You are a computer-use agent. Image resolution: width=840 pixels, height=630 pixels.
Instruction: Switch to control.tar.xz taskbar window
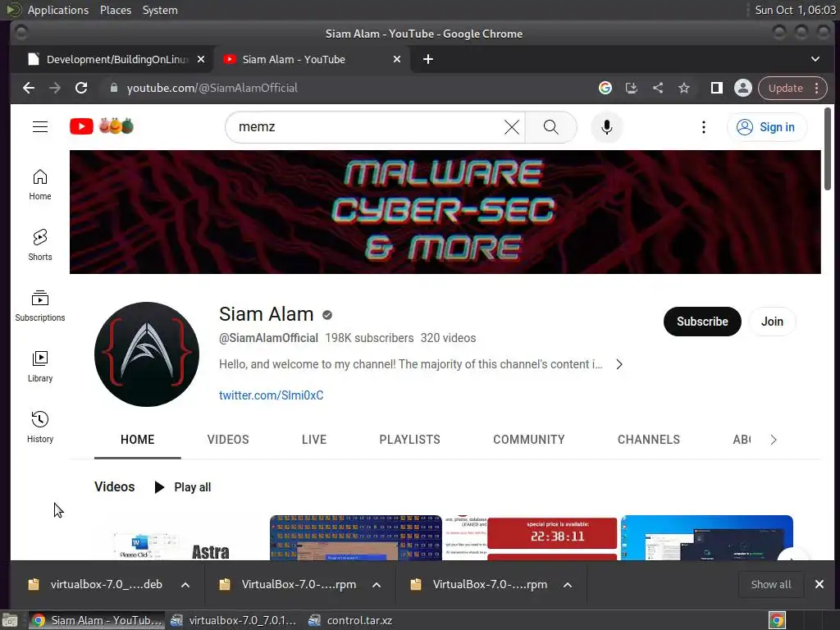pos(351,620)
